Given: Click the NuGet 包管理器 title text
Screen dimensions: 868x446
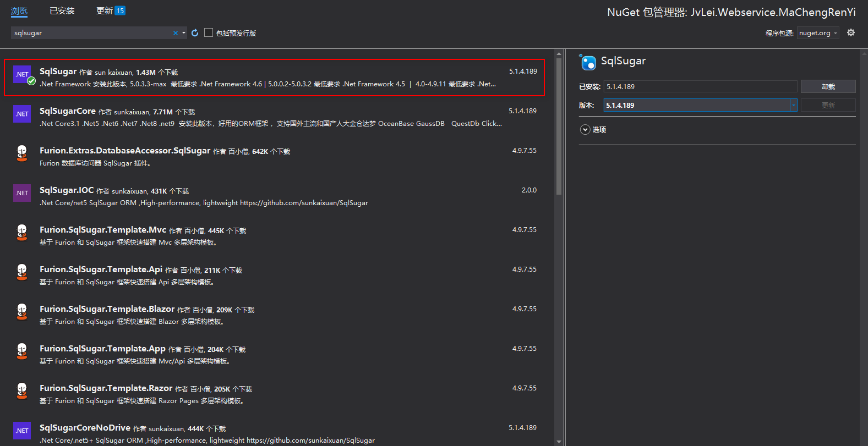Looking at the screenshot, I should (731, 12).
